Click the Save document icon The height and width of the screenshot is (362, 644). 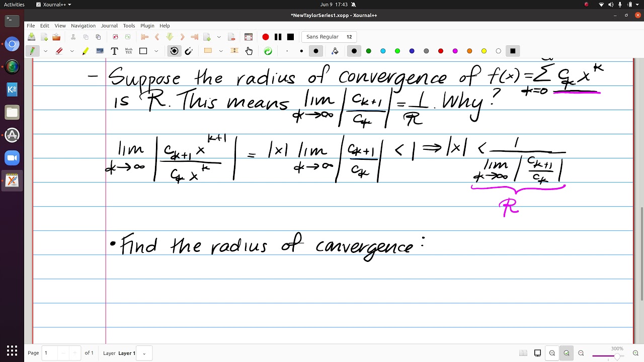point(32,37)
